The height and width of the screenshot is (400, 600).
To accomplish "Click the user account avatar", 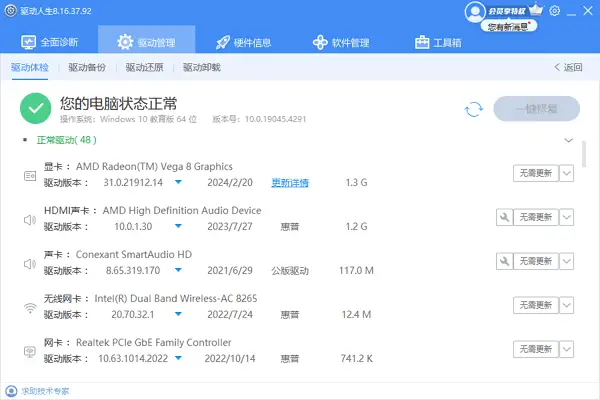I will 474,11.
